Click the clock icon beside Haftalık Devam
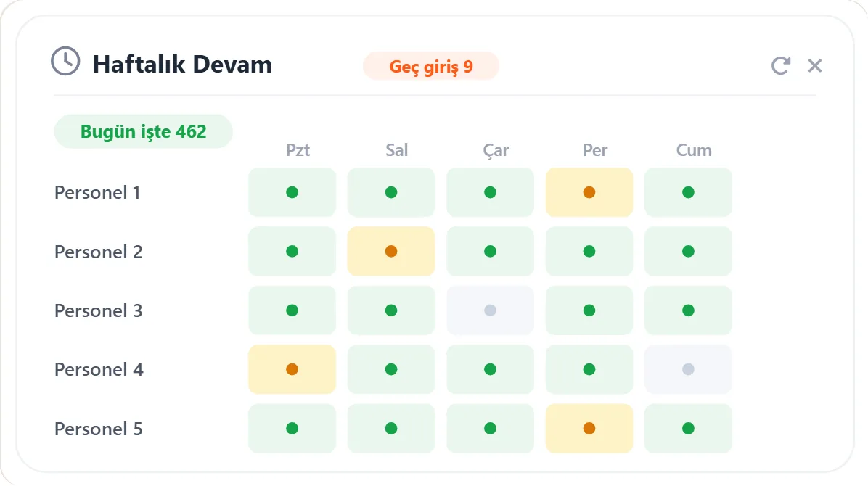The width and height of the screenshot is (868, 486). pyautogui.click(x=65, y=61)
